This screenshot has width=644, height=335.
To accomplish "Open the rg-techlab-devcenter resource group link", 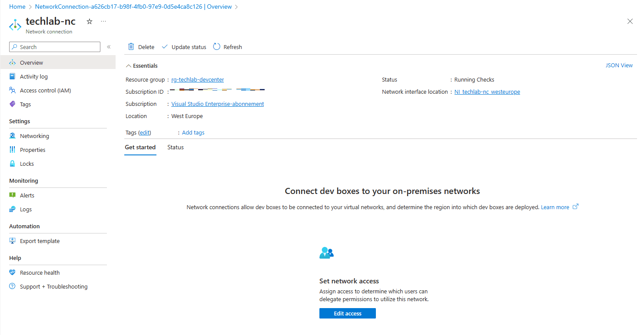I will pyautogui.click(x=198, y=80).
